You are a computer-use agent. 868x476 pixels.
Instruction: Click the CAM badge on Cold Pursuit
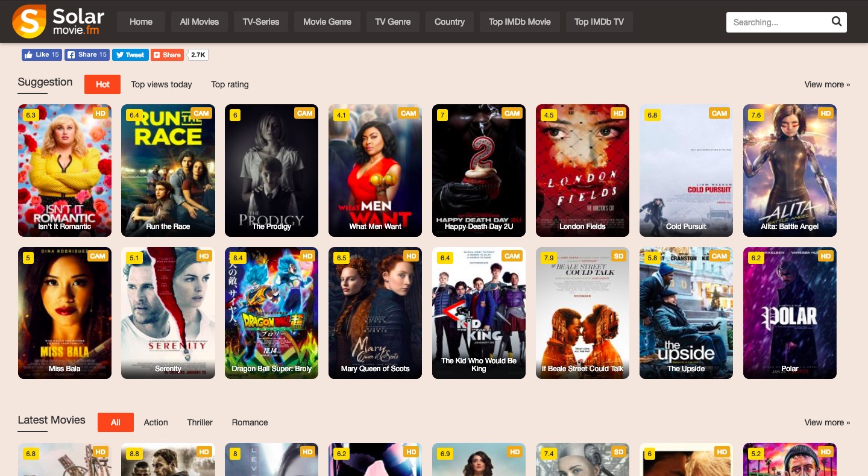tap(720, 113)
